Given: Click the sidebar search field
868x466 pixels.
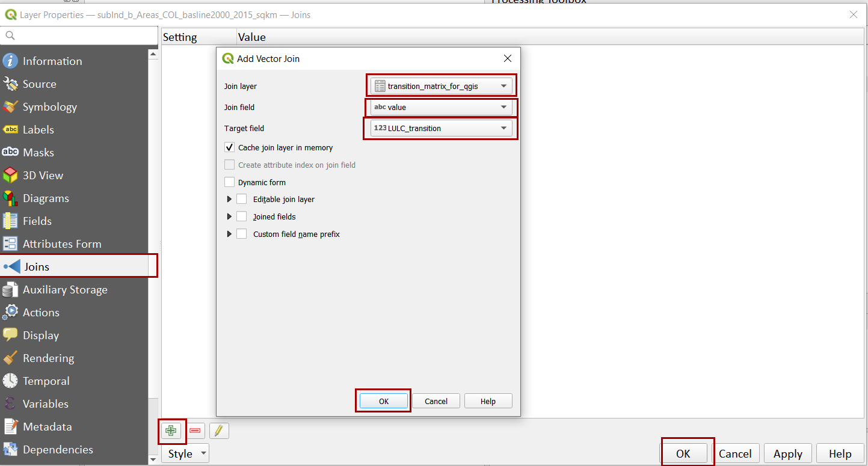Looking at the screenshot, I should click(79, 35).
